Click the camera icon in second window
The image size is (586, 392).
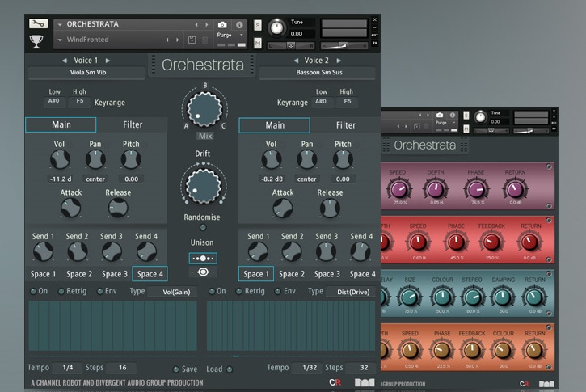click(440, 115)
